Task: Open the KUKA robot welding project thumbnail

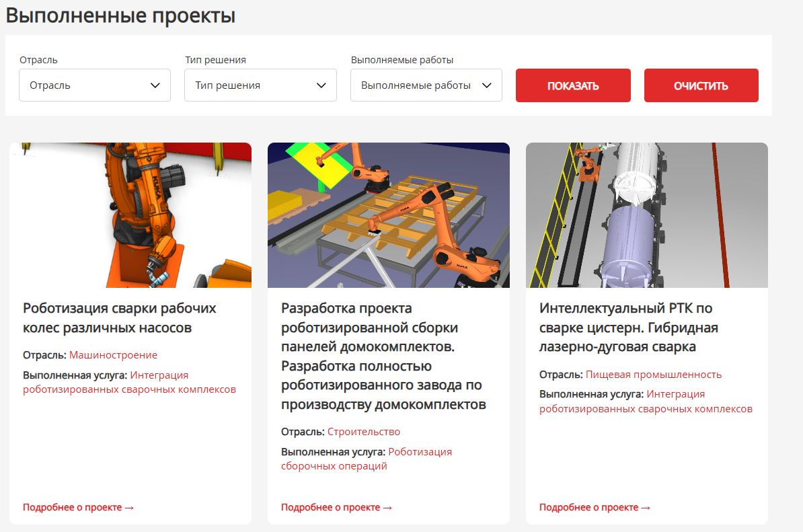Action: coord(130,215)
